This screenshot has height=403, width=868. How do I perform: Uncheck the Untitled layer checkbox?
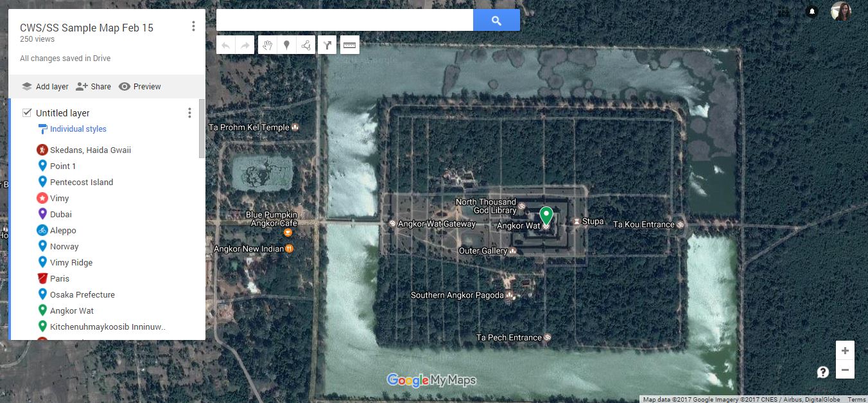tap(27, 112)
